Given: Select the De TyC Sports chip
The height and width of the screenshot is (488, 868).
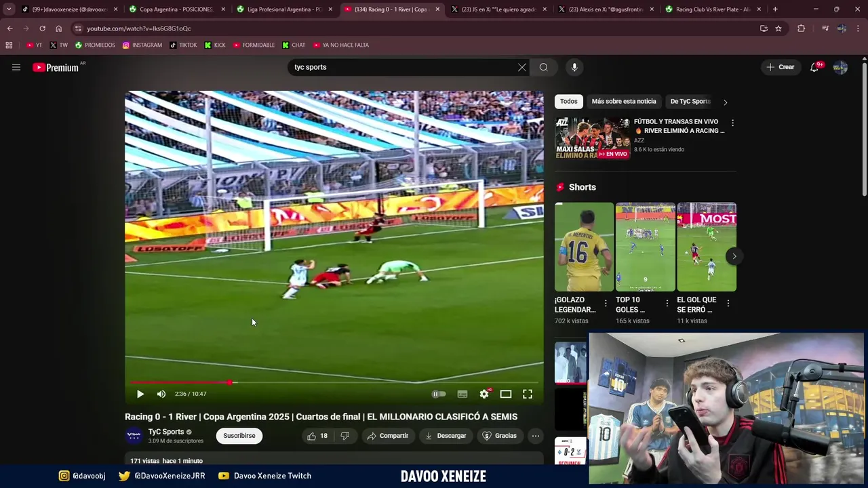Looking at the screenshot, I should click(690, 102).
